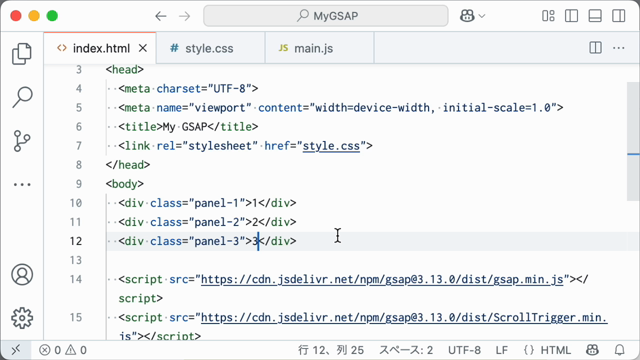Open the style.css link in line 7
The width and height of the screenshot is (640, 360).
pyautogui.click(x=331, y=146)
